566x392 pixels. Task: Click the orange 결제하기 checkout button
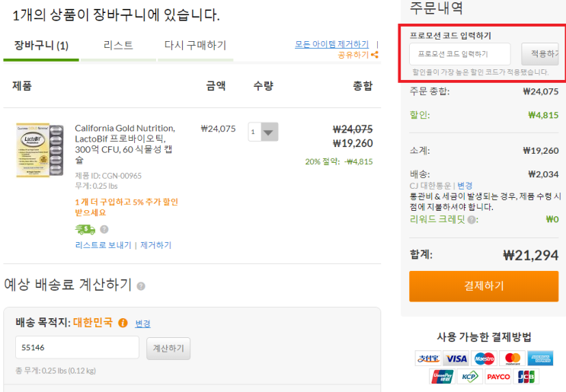coord(484,286)
